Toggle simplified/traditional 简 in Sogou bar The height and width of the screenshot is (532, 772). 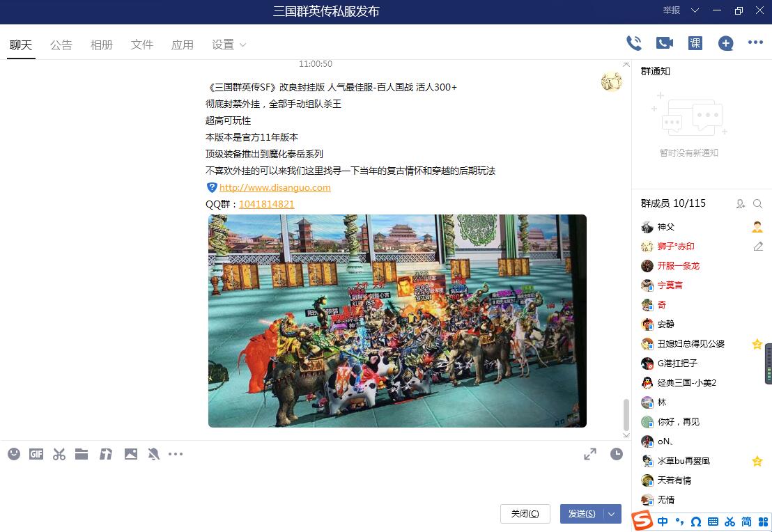click(x=746, y=521)
